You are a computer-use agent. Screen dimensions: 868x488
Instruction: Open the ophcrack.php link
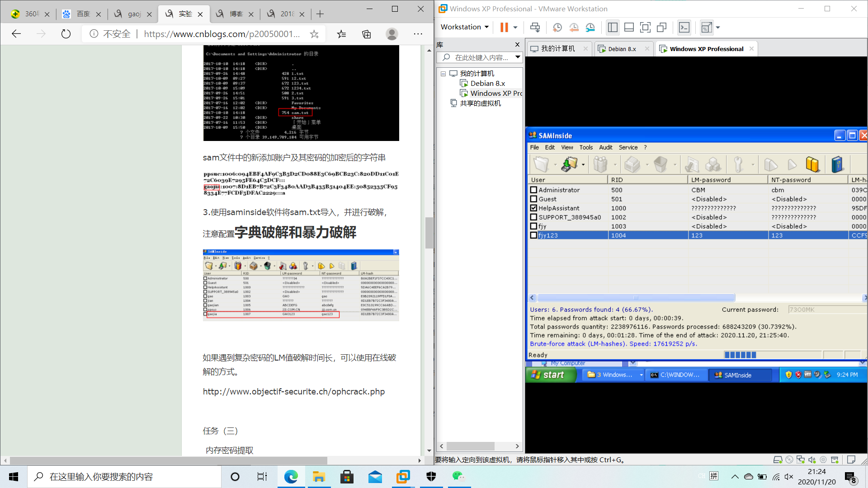coord(293,392)
